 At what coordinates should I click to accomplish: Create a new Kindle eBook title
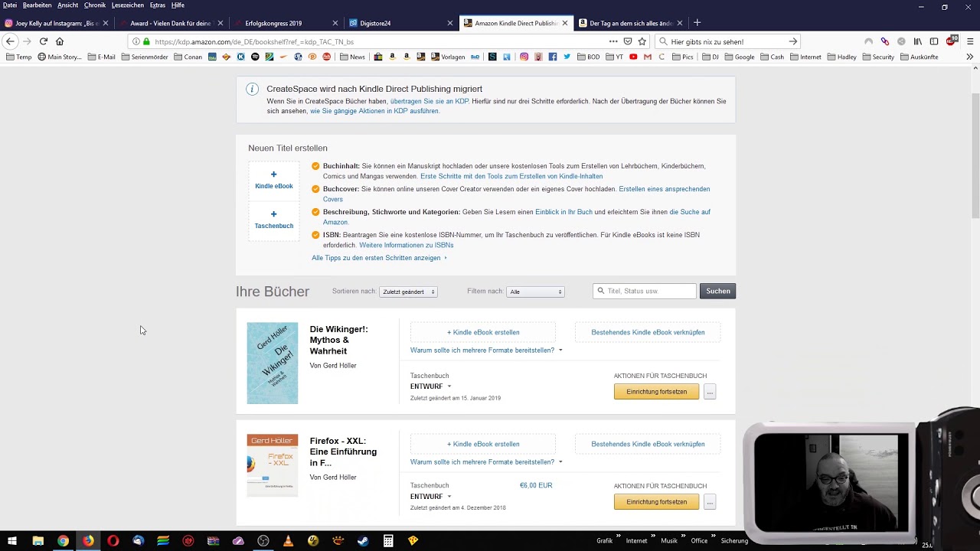pyautogui.click(x=273, y=181)
